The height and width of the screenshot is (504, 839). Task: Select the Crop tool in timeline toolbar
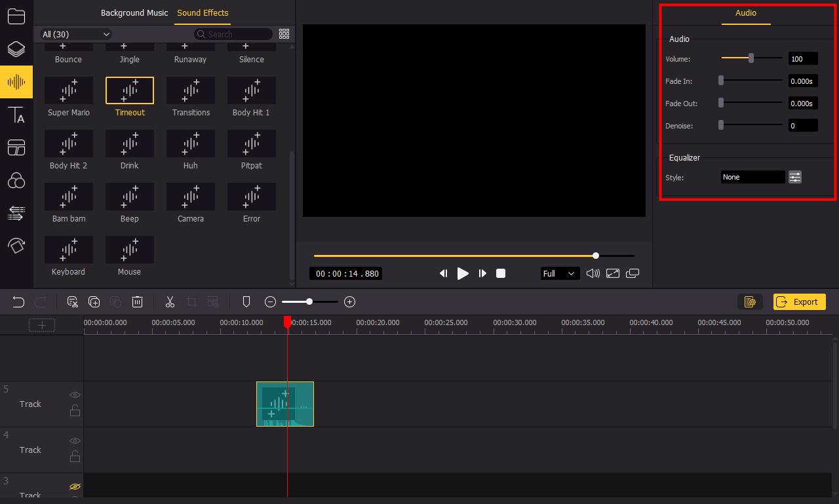[191, 302]
